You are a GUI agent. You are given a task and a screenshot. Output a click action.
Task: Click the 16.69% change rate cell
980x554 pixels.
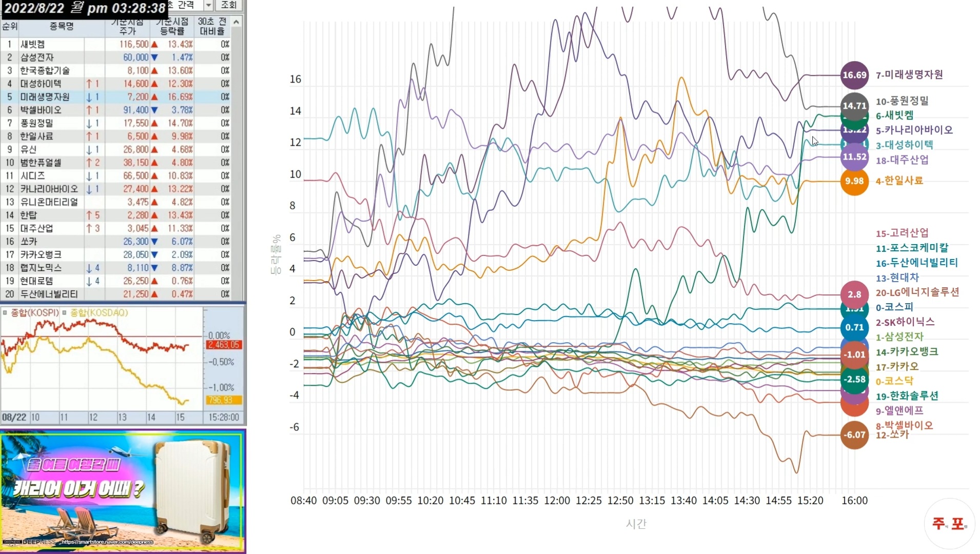[x=180, y=97]
